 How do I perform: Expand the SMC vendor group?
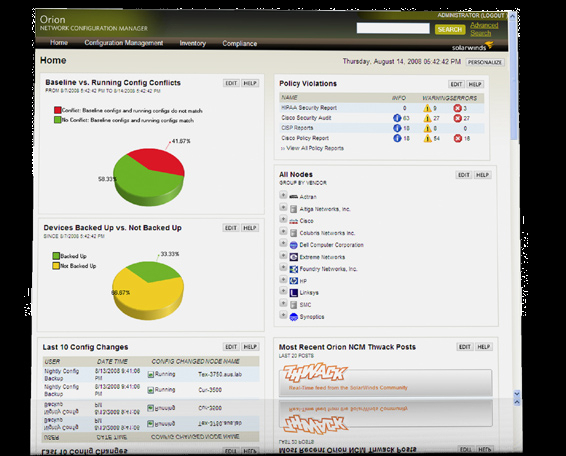[283, 303]
